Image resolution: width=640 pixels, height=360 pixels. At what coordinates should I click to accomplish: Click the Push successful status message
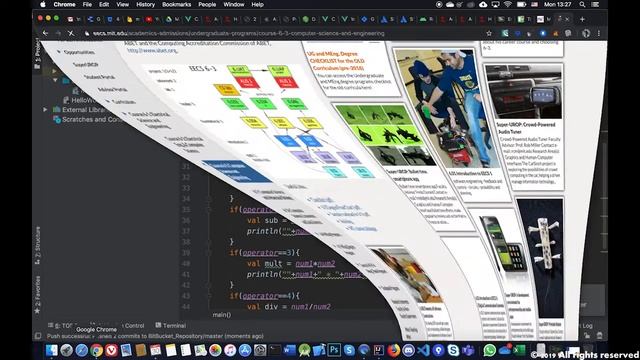pos(155,336)
